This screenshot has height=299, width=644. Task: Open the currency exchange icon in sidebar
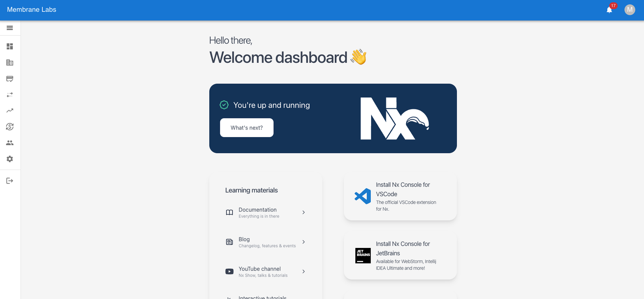coord(10,127)
